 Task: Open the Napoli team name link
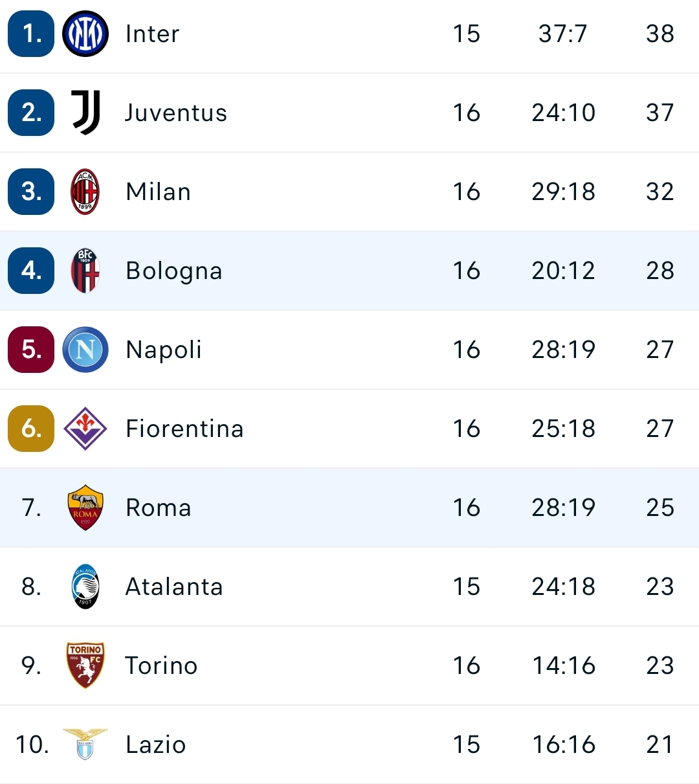point(163,350)
